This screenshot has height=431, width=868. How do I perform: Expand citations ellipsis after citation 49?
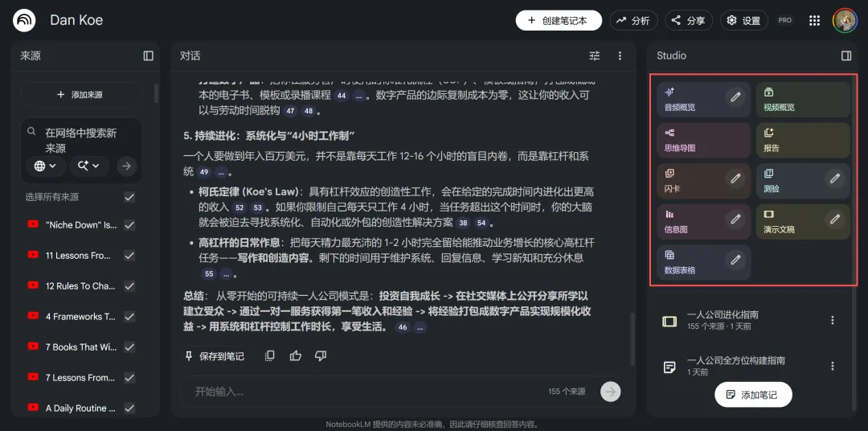pos(222,172)
